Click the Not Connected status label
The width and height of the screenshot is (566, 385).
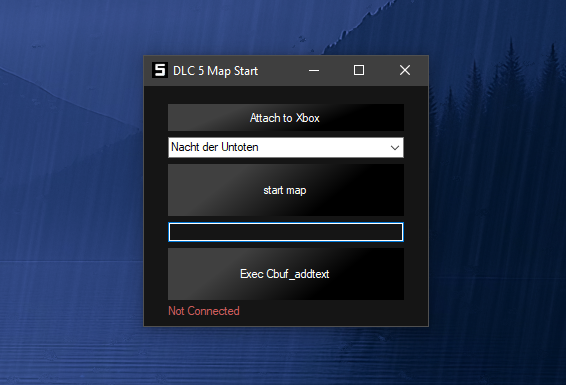[204, 311]
